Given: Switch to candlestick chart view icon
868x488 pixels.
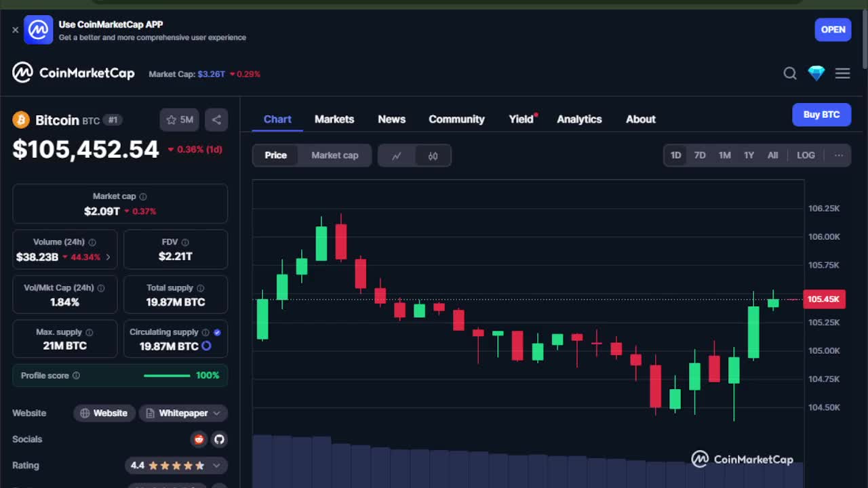Looking at the screenshot, I should (433, 156).
